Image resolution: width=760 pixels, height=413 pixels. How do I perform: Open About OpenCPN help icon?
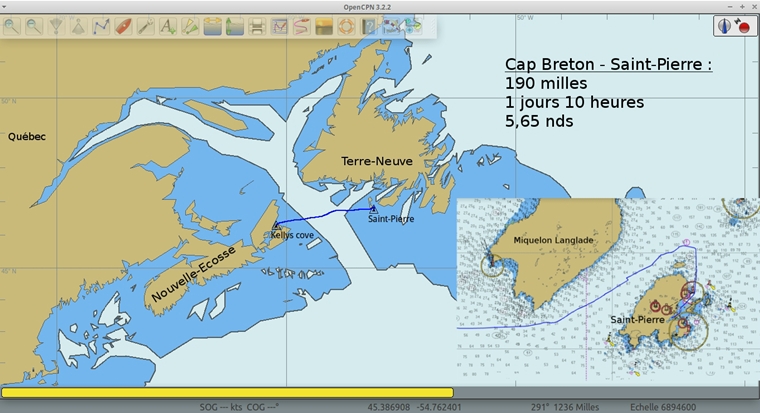pyautogui.click(x=369, y=26)
